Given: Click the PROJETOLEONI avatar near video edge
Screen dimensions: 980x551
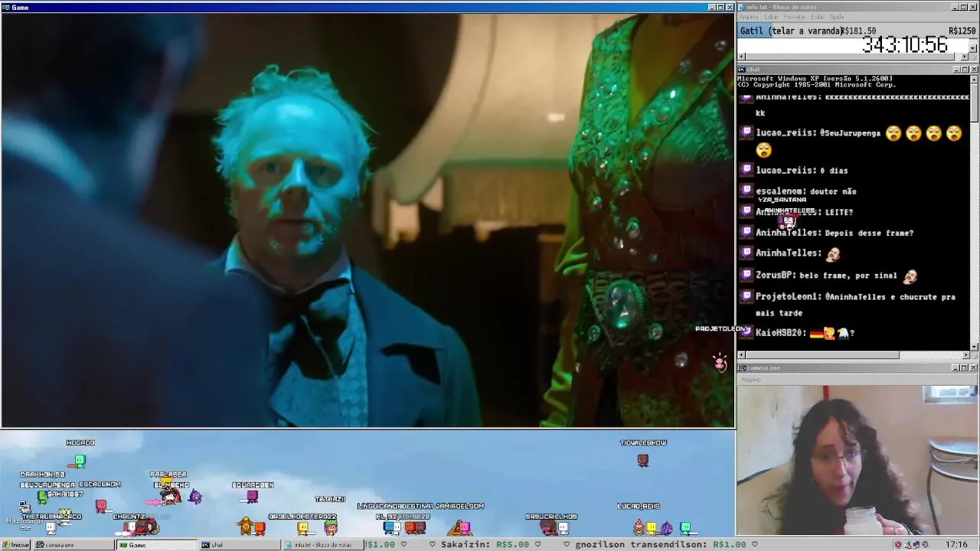Looking at the screenshot, I should pos(720,362).
